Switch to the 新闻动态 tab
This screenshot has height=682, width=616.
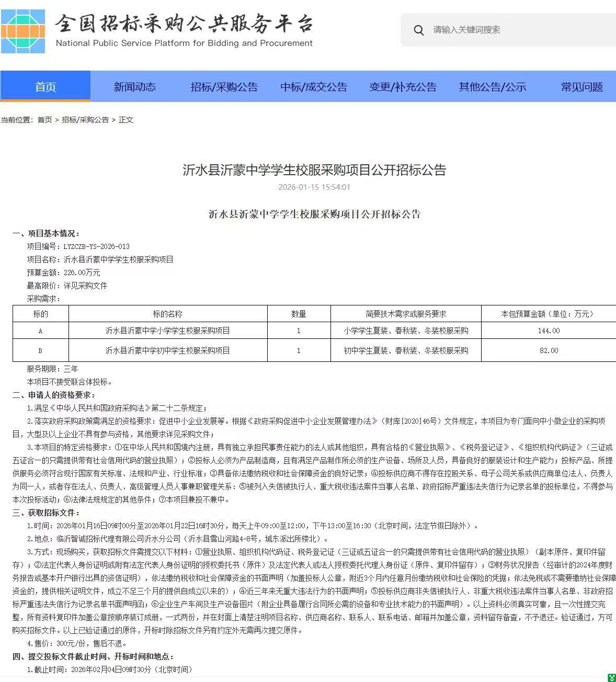coord(135,87)
